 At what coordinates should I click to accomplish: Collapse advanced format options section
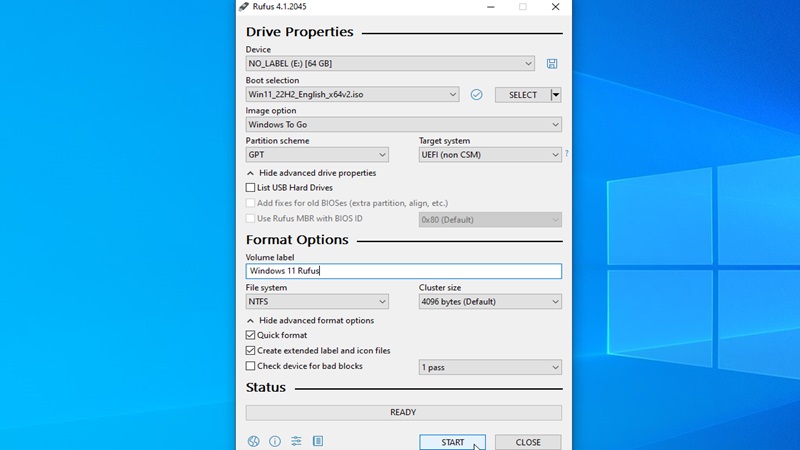pyautogui.click(x=310, y=320)
